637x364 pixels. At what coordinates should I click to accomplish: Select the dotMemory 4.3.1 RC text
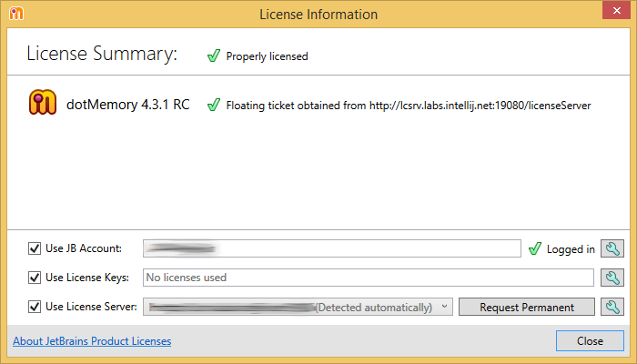pyautogui.click(x=128, y=105)
